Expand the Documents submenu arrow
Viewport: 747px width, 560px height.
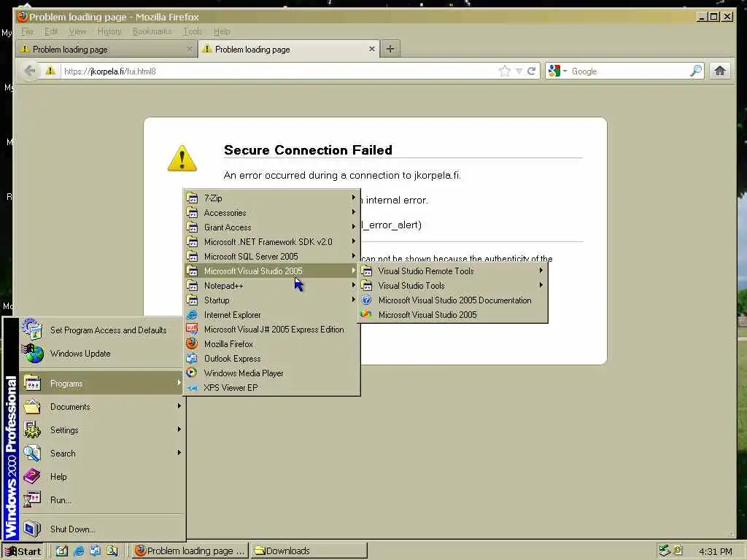pyautogui.click(x=179, y=406)
